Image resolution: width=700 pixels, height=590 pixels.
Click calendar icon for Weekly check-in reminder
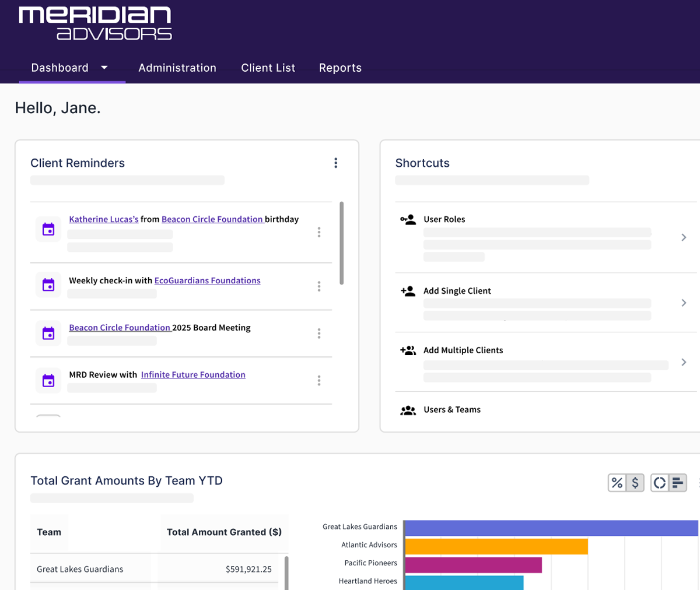coord(48,285)
